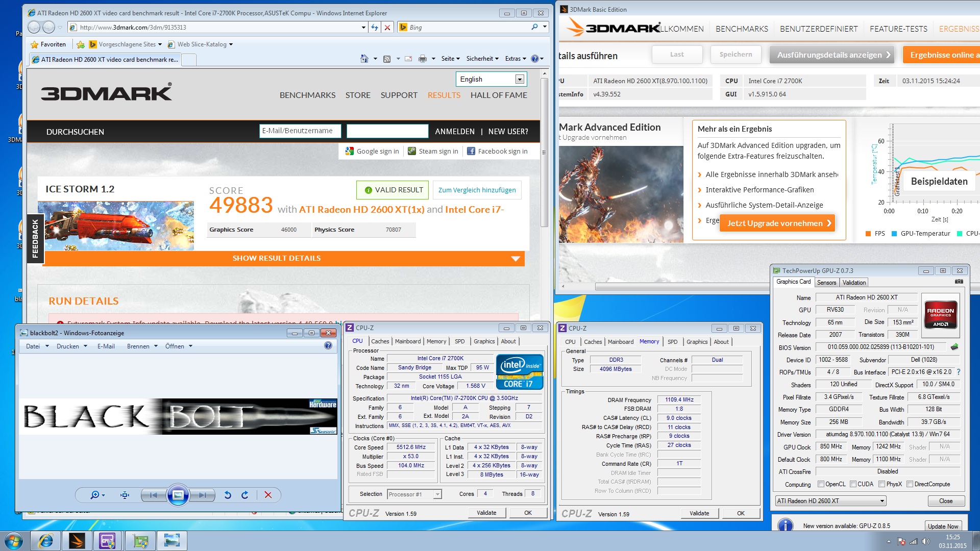Open Internet Explorer from the taskbar
Image resolution: width=980 pixels, height=551 pixels.
tap(46, 540)
